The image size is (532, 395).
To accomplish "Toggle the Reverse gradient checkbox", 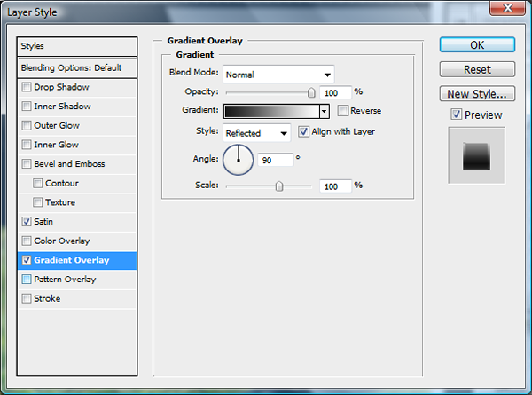I will click(x=343, y=111).
